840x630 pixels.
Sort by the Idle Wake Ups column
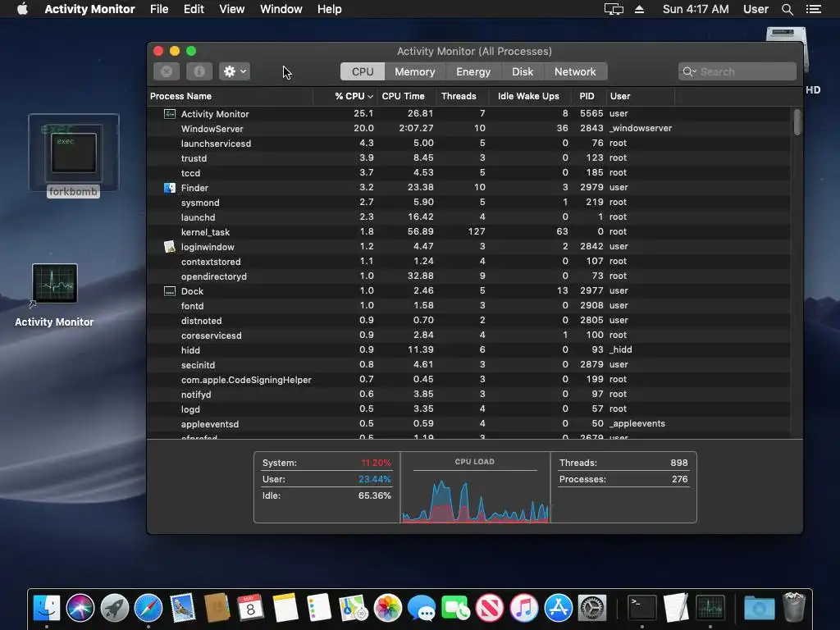point(531,97)
